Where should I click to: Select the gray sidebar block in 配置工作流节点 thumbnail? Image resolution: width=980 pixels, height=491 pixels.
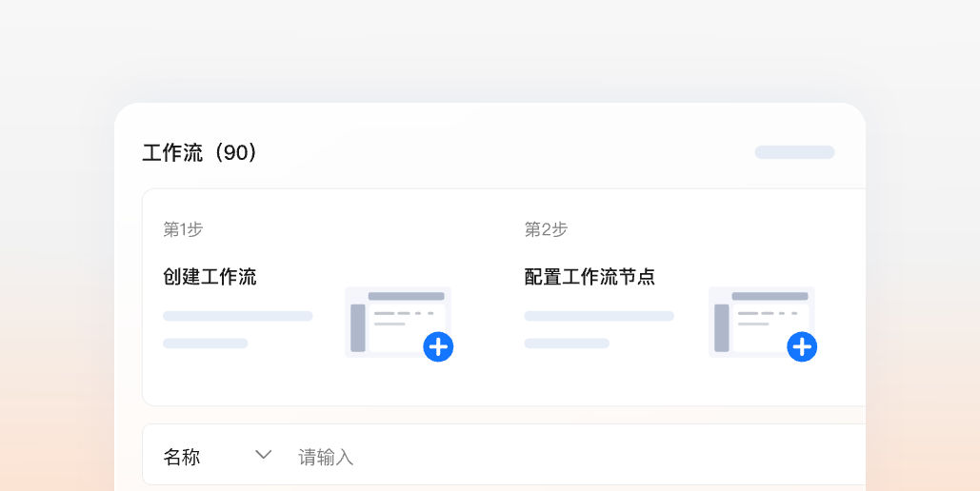click(722, 328)
